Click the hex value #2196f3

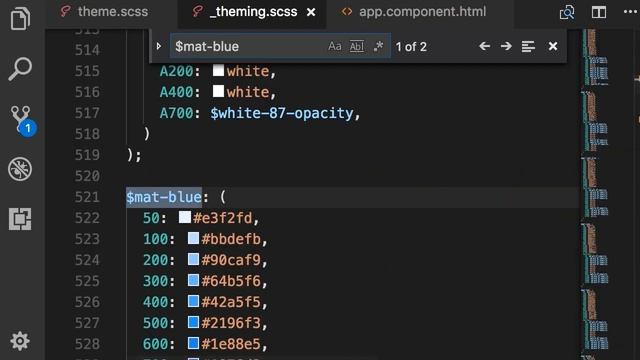231,323
